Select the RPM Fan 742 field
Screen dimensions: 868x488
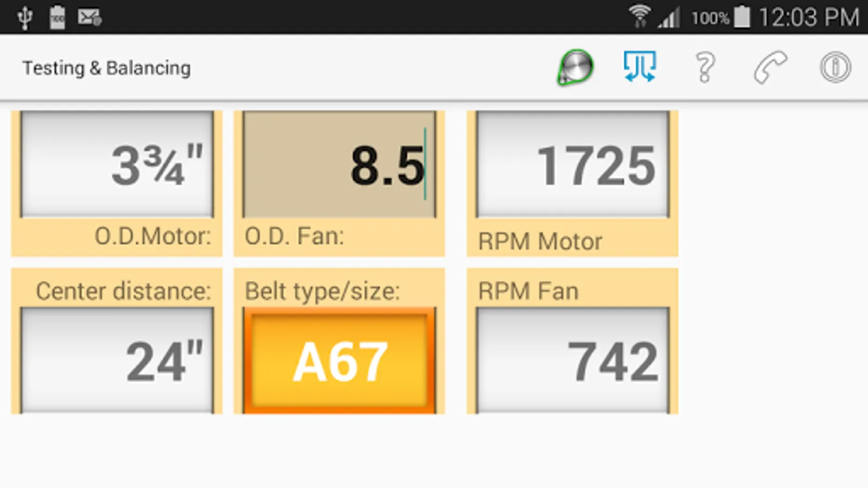572,361
